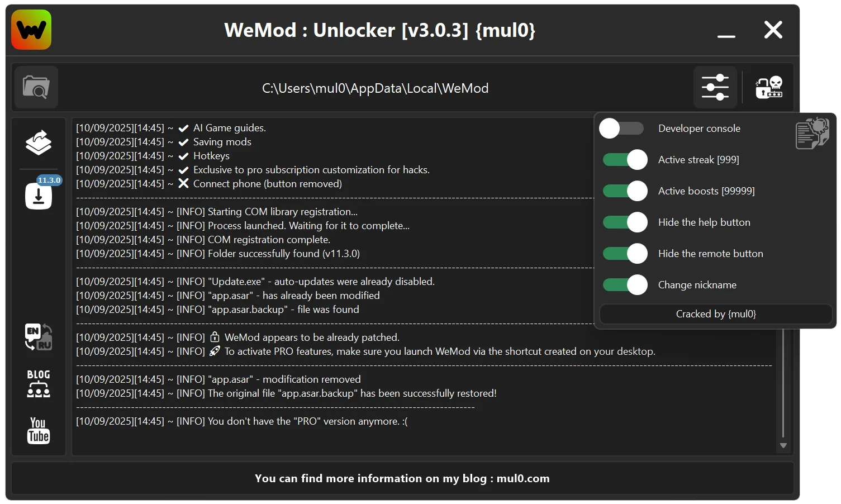Image resolution: width=841 pixels, height=504 pixels.
Task: Click the WeMod logo
Action: point(31,30)
